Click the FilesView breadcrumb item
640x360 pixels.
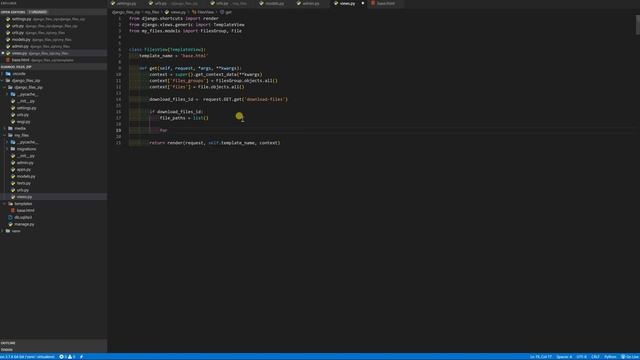(203, 12)
